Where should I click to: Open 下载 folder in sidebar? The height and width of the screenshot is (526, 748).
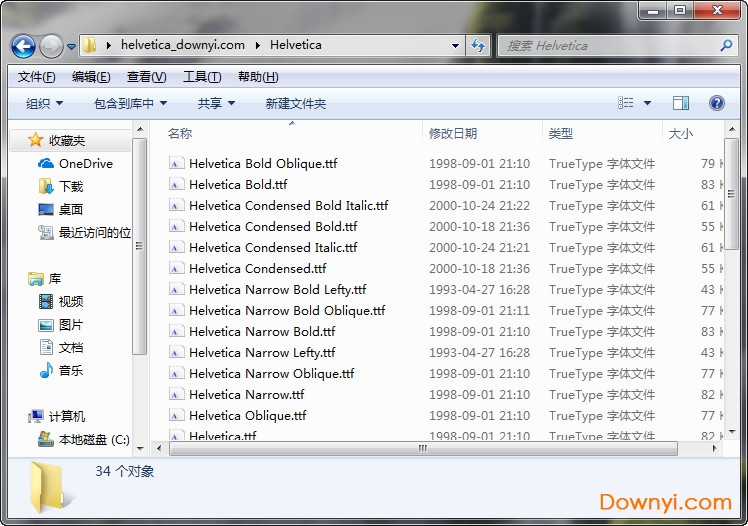[71, 186]
